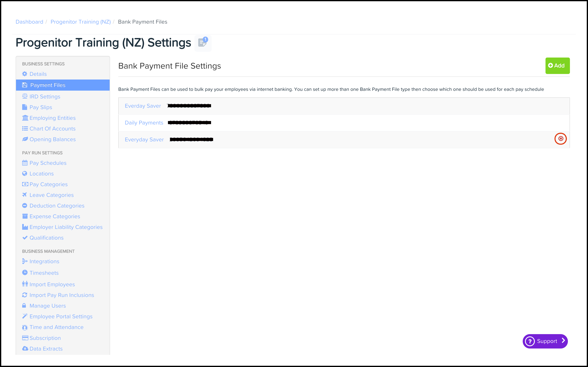Select Payment Files in the sidebar

(48, 85)
